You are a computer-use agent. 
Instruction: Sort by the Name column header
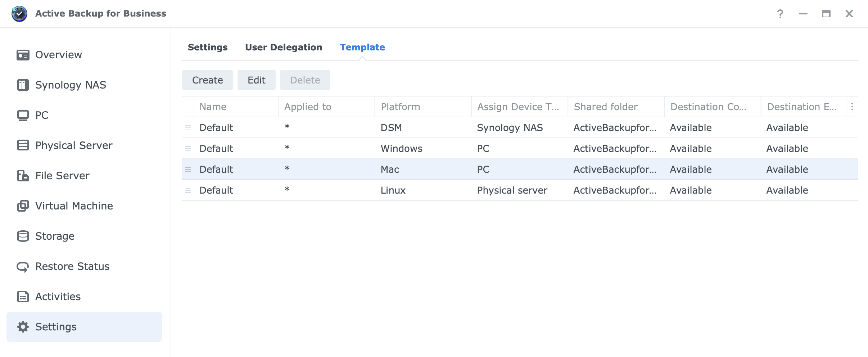(x=236, y=107)
